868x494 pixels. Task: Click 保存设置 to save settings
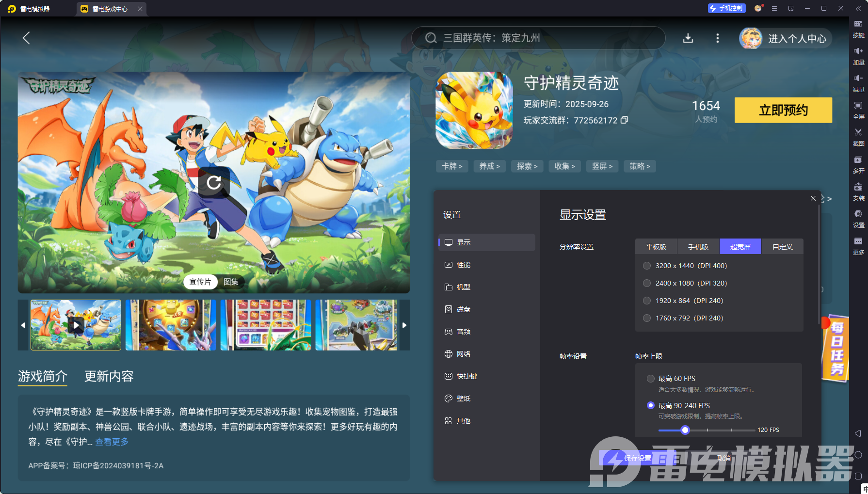(x=638, y=458)
